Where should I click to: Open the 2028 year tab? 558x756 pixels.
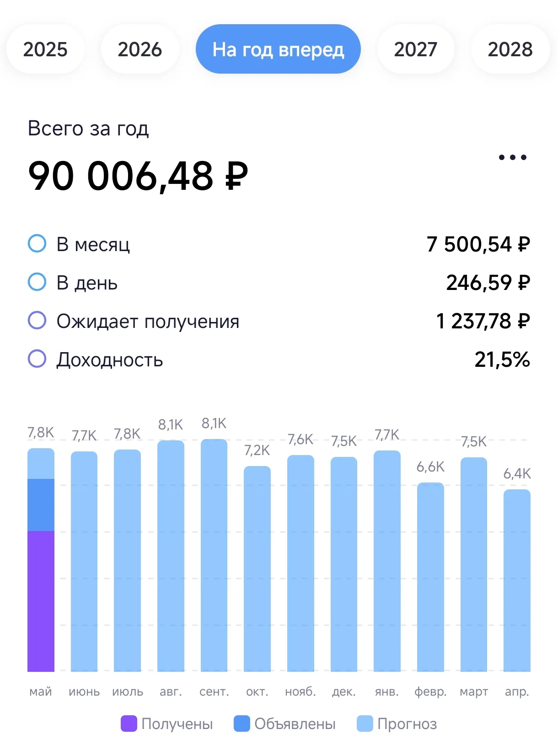(x=510, y=49)
